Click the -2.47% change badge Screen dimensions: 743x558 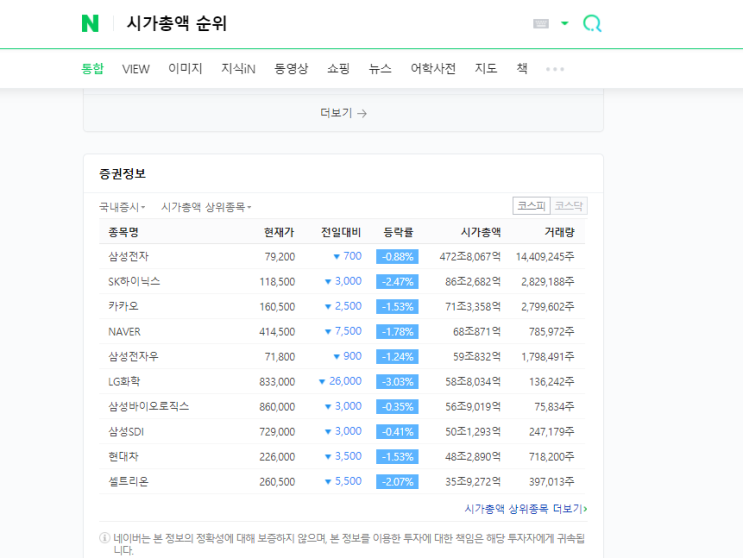(397, 282)
